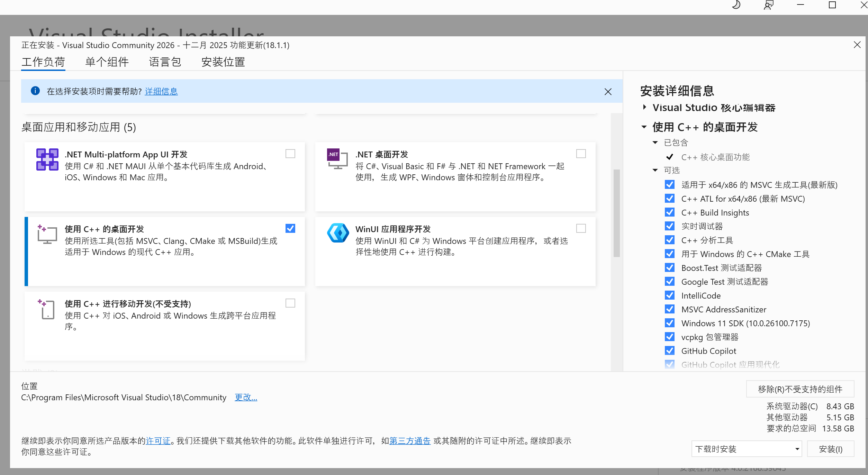Switch to the 单个组件 tab
Viewport: 868px width, 475px height.
point(107,62)
